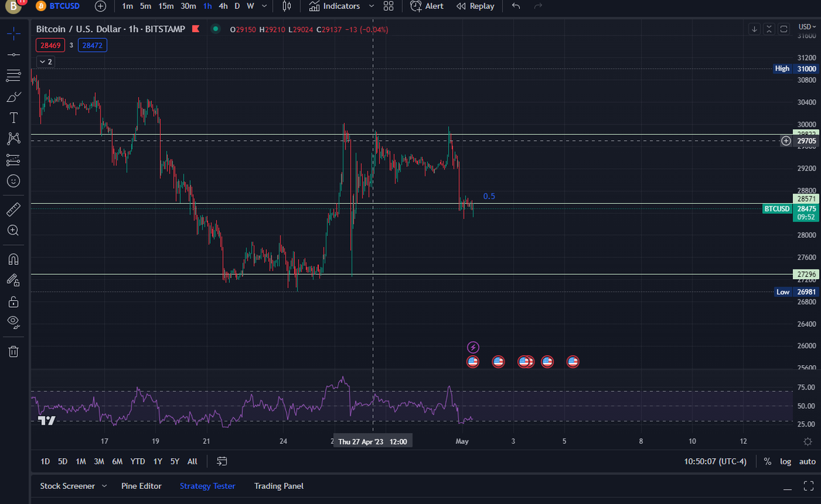Open the Fibonacci retracement tools
This screenshot has height=504, width=821.
pyautogui.click(x=13, y=75)
